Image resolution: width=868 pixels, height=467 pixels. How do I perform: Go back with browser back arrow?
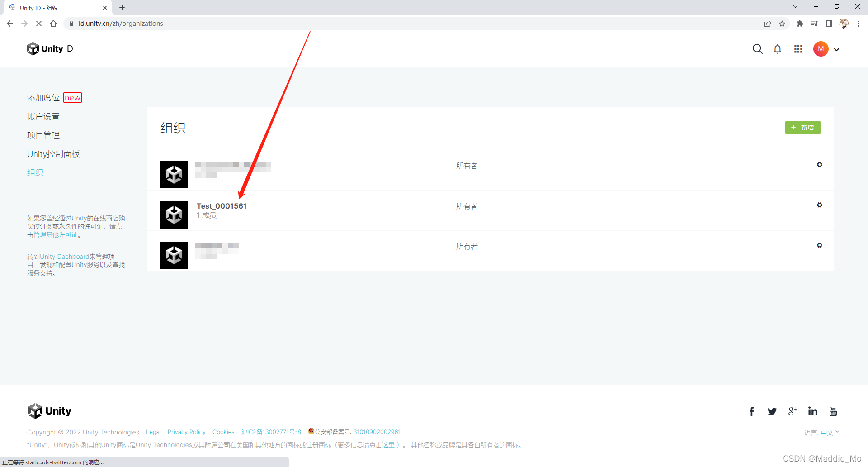10,24
